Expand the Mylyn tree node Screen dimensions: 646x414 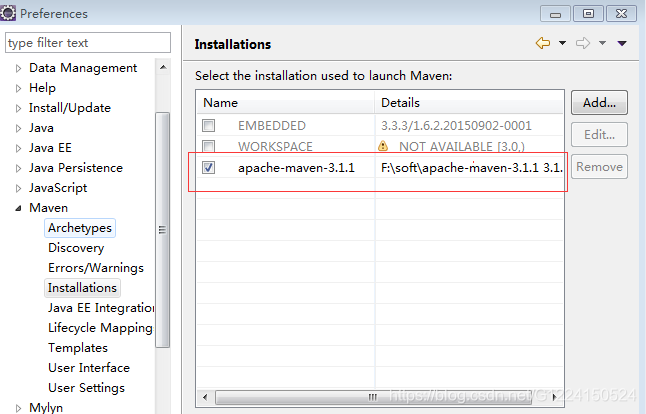coord(18,408)
